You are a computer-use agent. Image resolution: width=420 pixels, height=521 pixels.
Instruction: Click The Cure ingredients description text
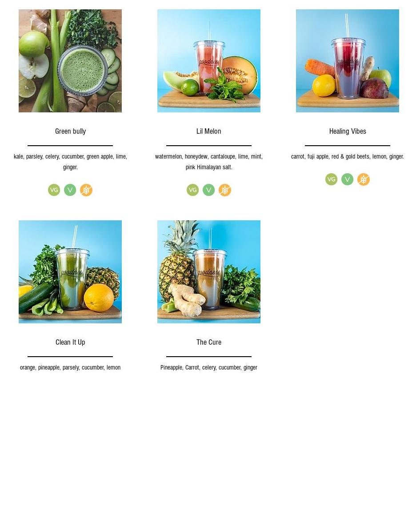click(209, 367)
